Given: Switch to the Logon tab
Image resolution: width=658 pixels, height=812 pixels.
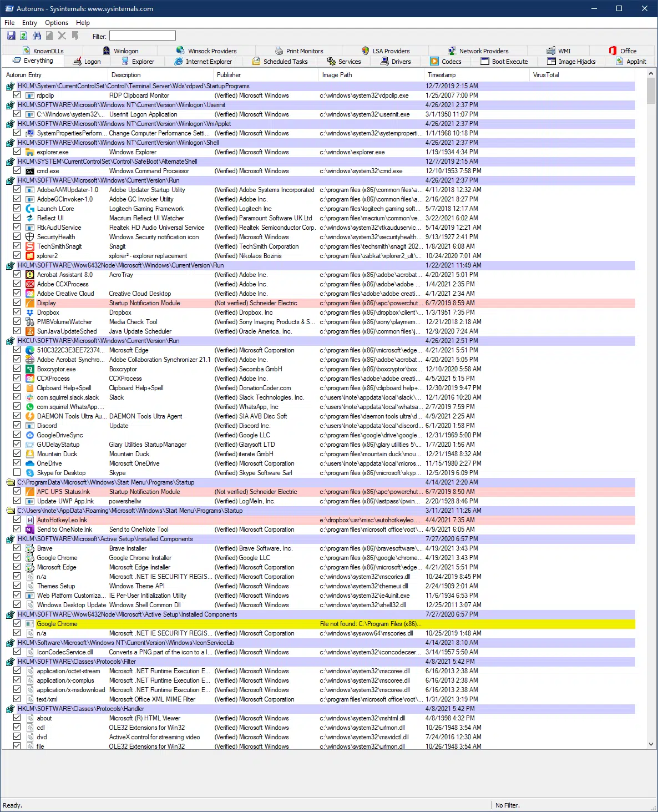Looking at the screenshot, I should tap(87, 62).
